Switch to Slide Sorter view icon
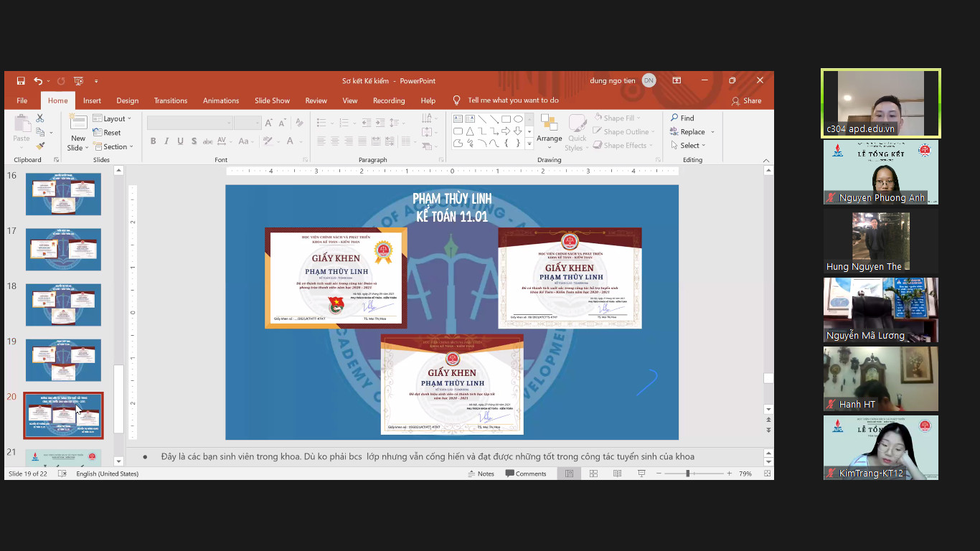The height and width of the screenshot is (551, 980). pyautogui.click(x=593, y=474)
